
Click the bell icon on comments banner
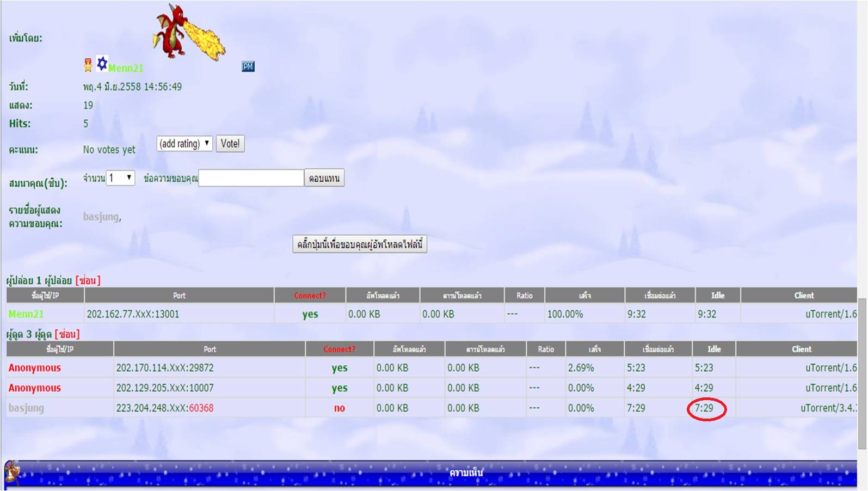point(13,472)
